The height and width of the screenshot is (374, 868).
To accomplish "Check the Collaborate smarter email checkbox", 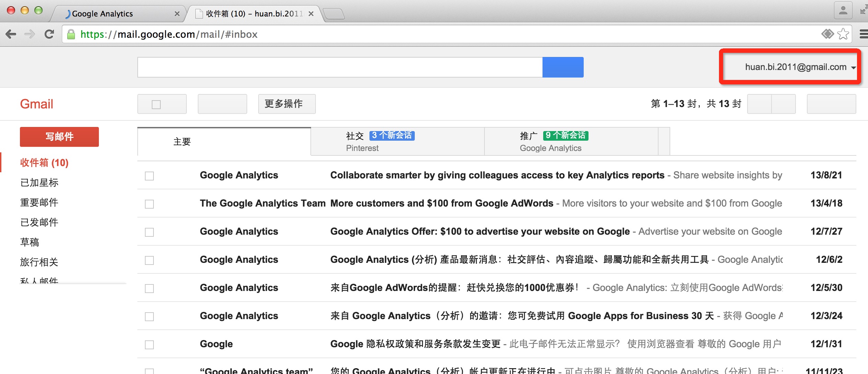I will (149, 176).
